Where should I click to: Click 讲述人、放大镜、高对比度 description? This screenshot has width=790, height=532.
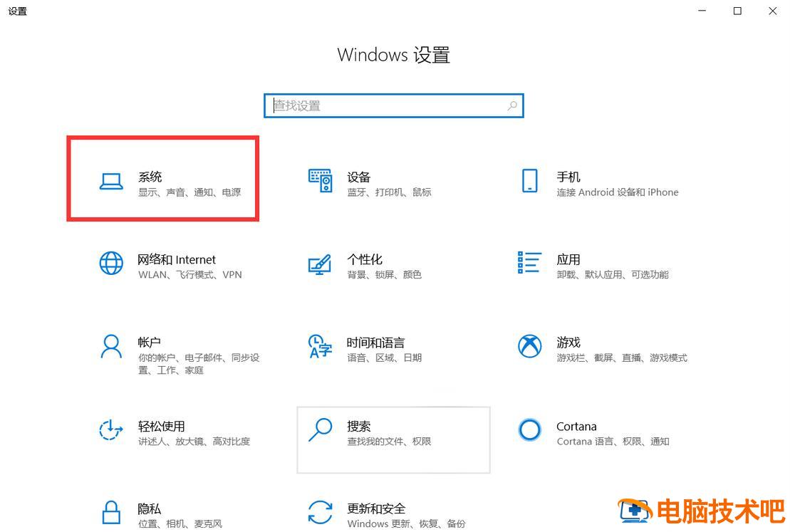click(x=194, y=442)
